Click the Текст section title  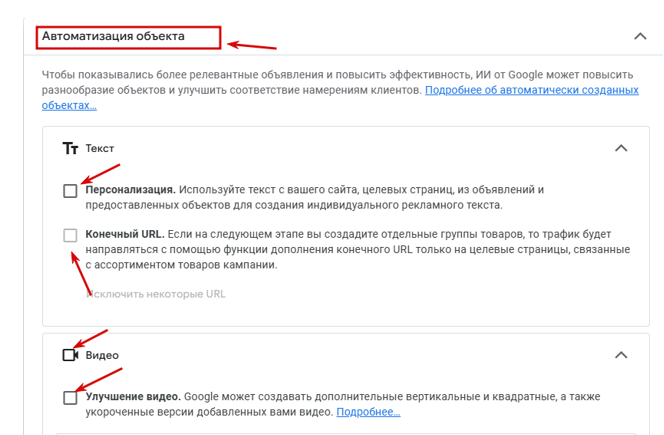(100, 149)
